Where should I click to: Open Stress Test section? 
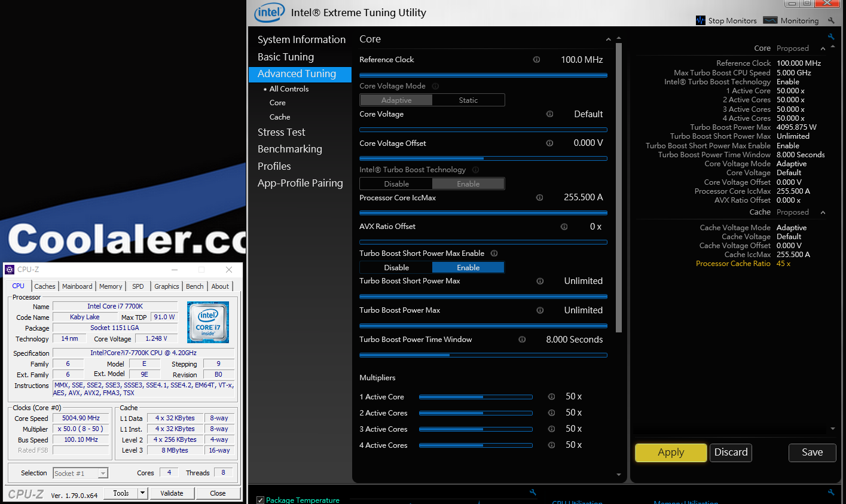point(281,132)
